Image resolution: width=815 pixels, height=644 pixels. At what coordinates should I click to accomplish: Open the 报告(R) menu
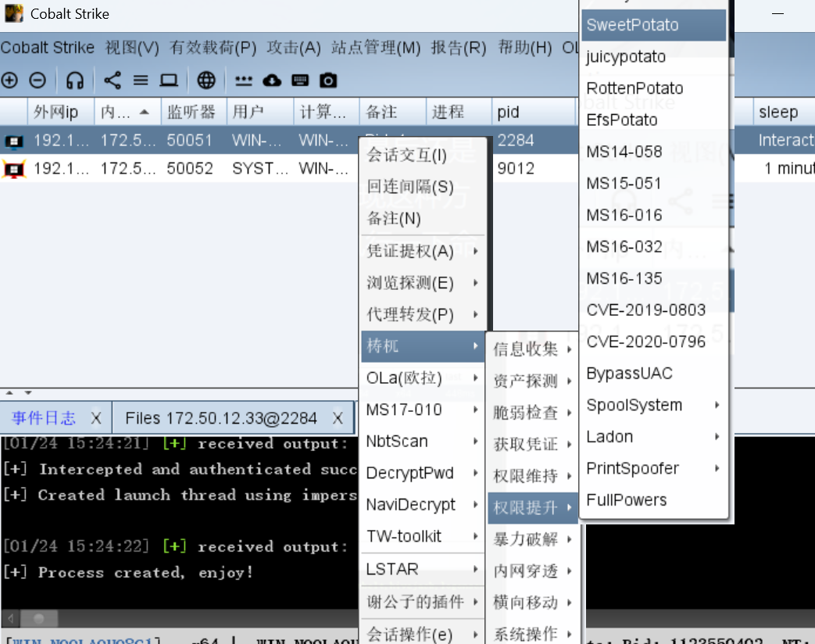click(x=459, y=48)
